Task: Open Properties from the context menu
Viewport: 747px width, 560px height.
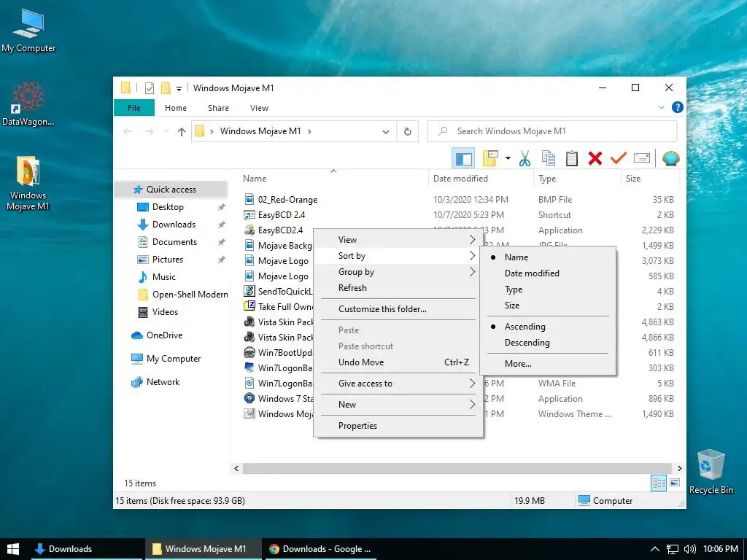Action: (398, 426)
